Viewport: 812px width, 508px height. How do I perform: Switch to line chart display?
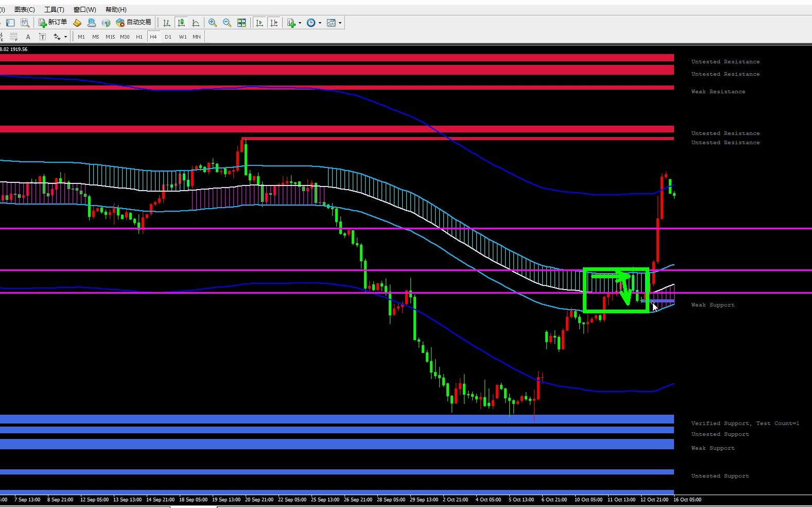pyautogui.click(x=196, y=23)
